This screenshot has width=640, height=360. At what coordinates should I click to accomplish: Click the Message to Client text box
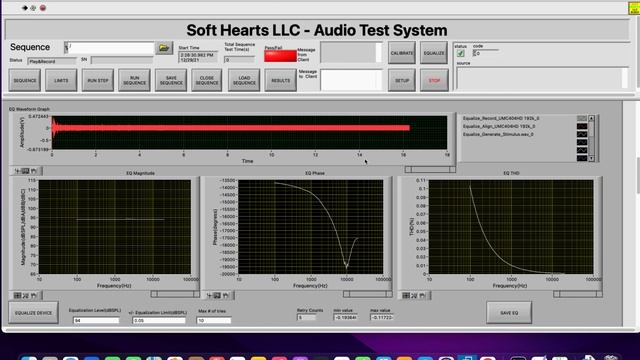[x=351, y=80]
